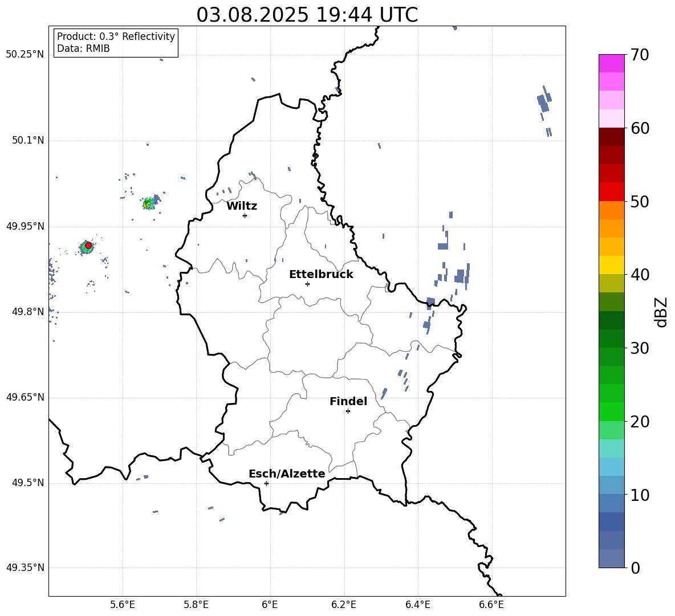
Task: Click the green radar echo west of Wiltz
Action: pyautogui.click(x=149, y=203)
